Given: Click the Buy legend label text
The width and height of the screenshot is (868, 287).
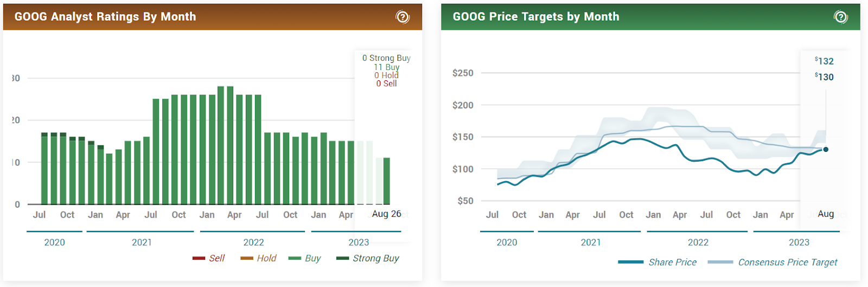Looking at the screenshot, I should click(313, 258).
